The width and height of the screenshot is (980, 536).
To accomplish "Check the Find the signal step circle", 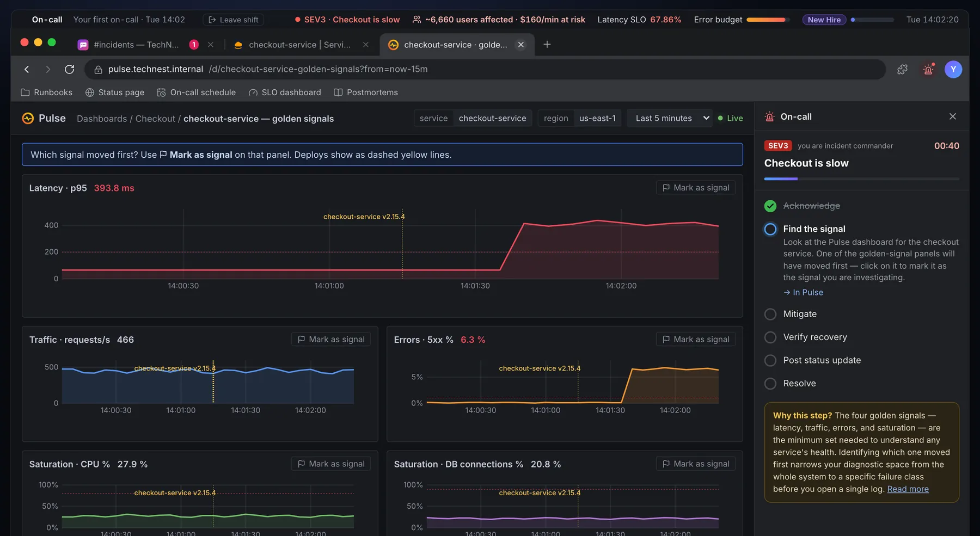I will 770,229.
